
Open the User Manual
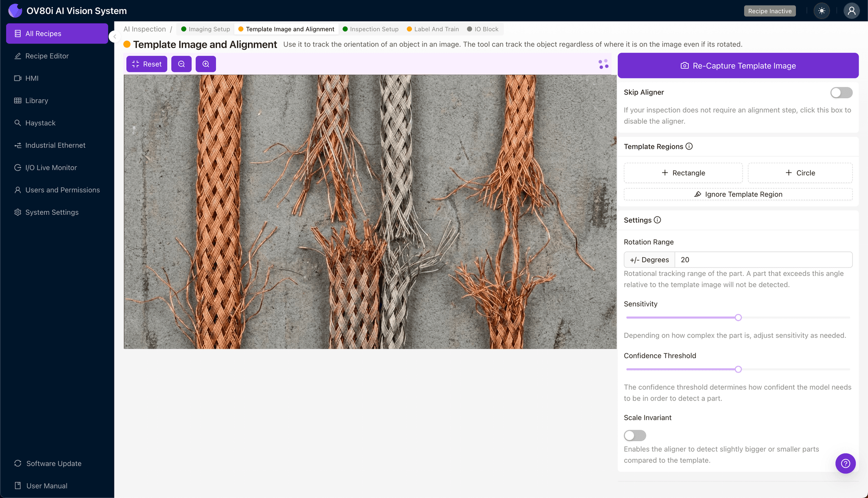(57, 486)
